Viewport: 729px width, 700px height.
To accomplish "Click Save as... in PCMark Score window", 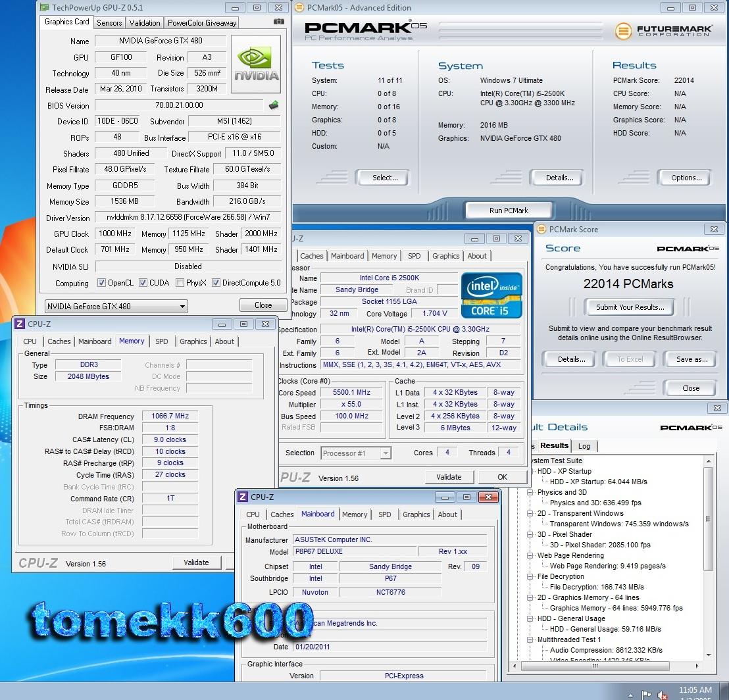I will [691, 359].
